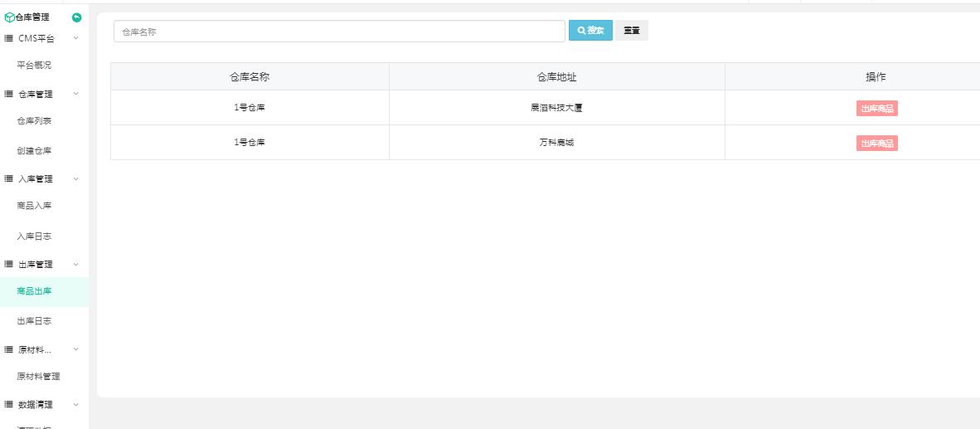Collapse the 仓库管理 menu chevron
This screenshot has width=980, height=429.
(x=76, y=94)
